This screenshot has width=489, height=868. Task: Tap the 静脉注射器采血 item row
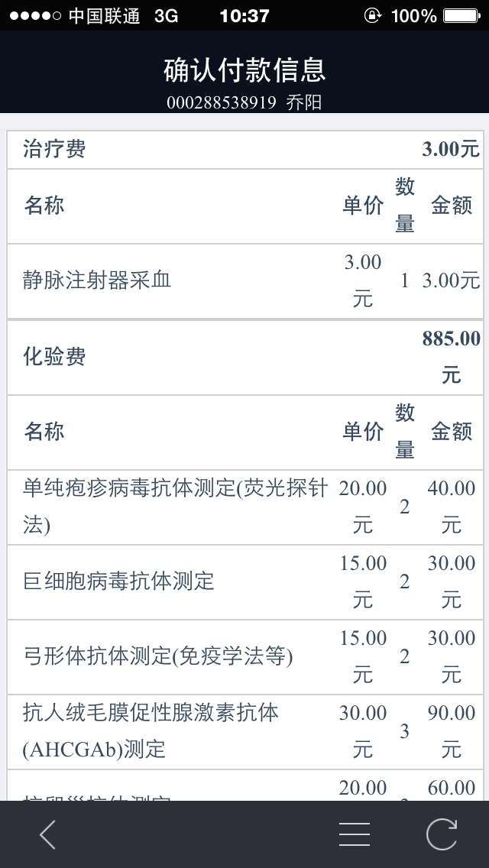[98, 280]
